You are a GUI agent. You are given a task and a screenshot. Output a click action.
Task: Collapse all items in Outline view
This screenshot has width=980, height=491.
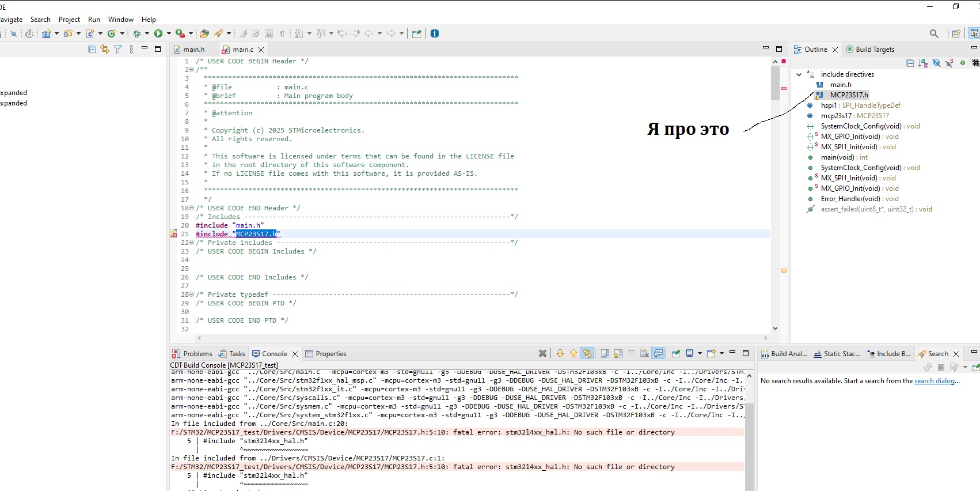[x=910, y=63]
